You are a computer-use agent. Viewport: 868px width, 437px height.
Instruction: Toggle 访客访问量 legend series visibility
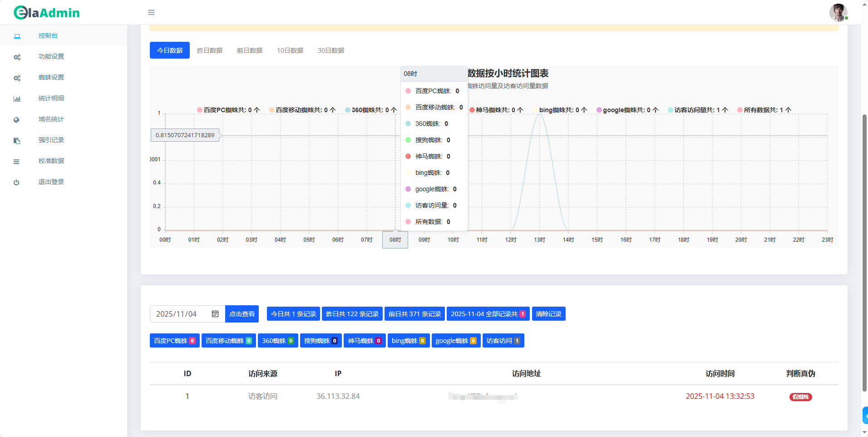(x=697, y=110)
